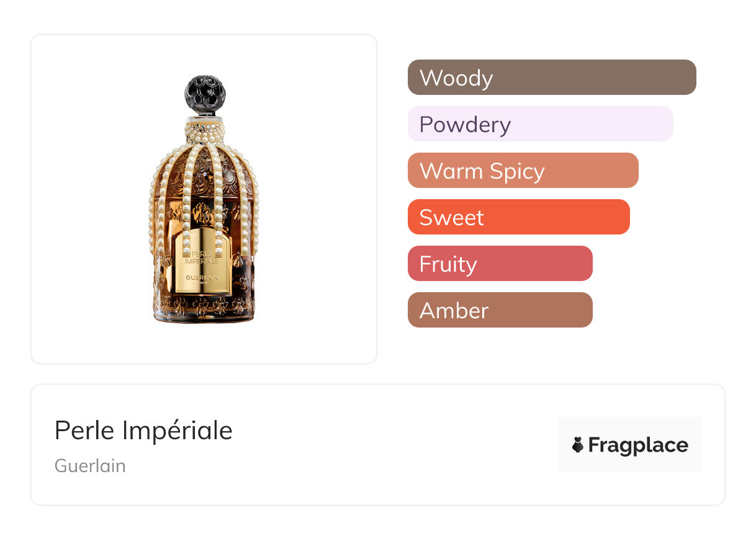This screenshot has height=536, width=756.
Task: Choose the Warm Spicy accord bar
Action: pos(523,171)
